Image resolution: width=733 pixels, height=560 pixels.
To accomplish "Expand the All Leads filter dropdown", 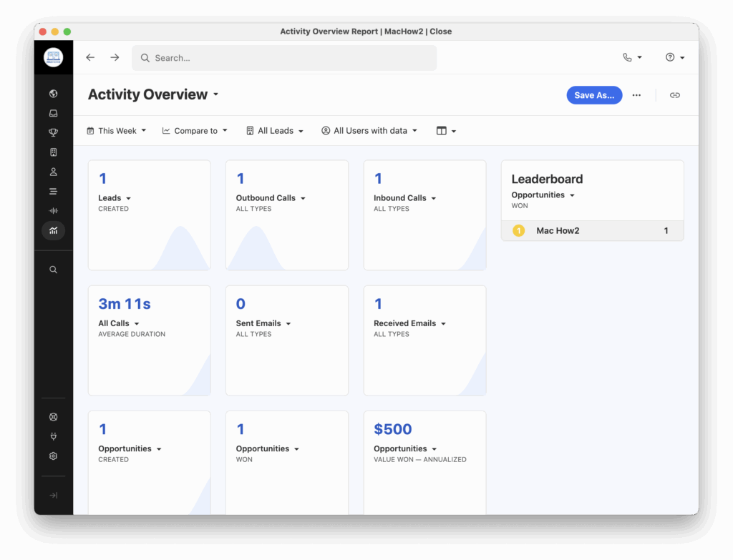I will click(x=275, y=131).
